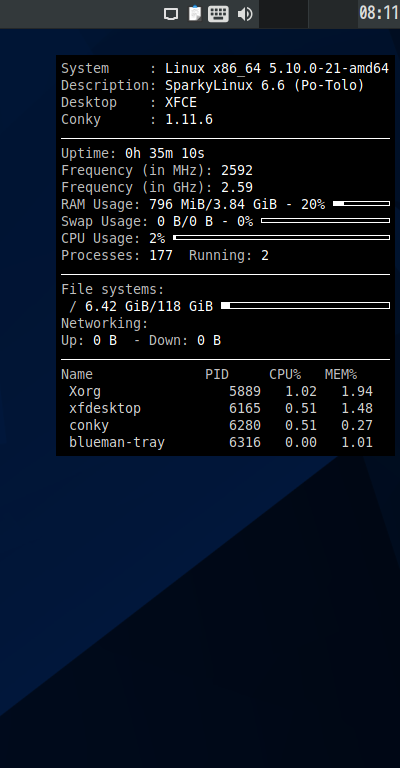Open the on-screen keyboard tray icon
400x768 pixels.
point(218,14)
